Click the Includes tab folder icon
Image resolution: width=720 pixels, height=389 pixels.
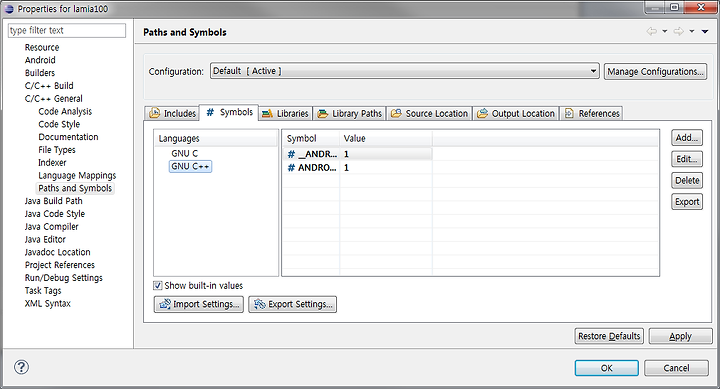pos(155,113)
